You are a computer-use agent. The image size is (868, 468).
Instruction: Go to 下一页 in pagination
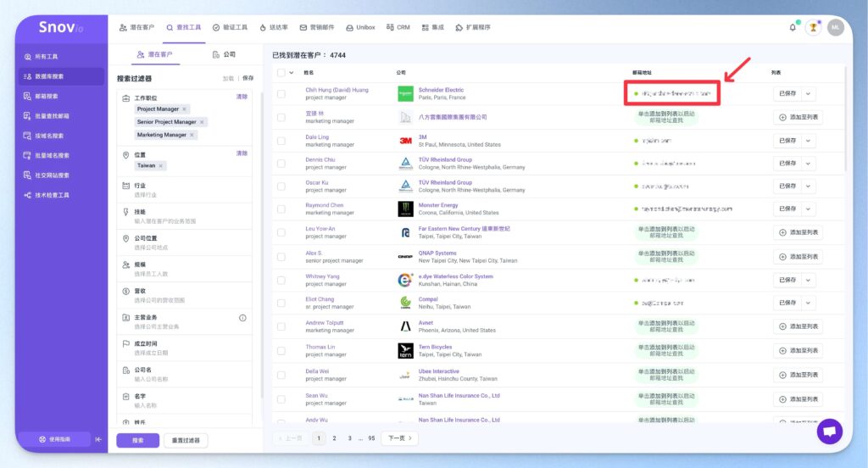point(400,438)
